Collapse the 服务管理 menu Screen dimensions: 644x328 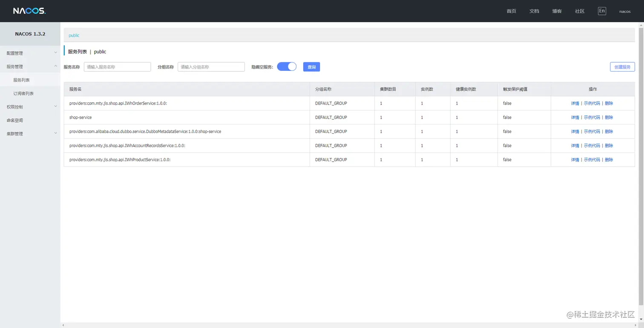pyautogui.click(x=30, y=67)
